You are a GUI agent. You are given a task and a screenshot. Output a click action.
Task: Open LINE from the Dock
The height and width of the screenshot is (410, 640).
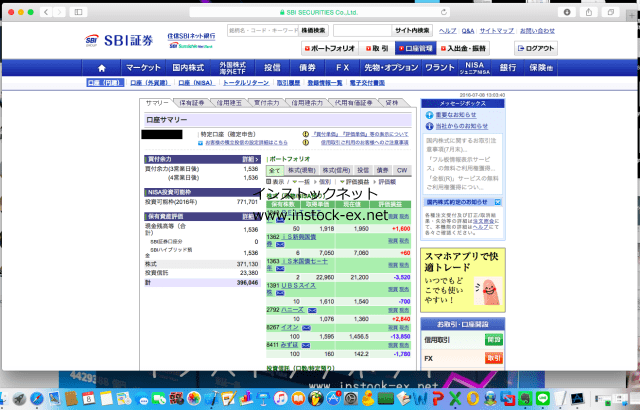point(542,399)
